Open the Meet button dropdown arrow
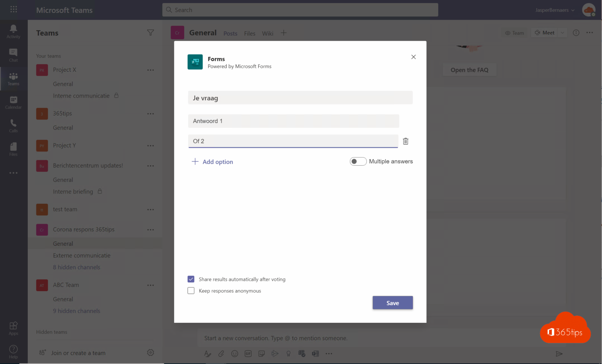 coord(562,33)
